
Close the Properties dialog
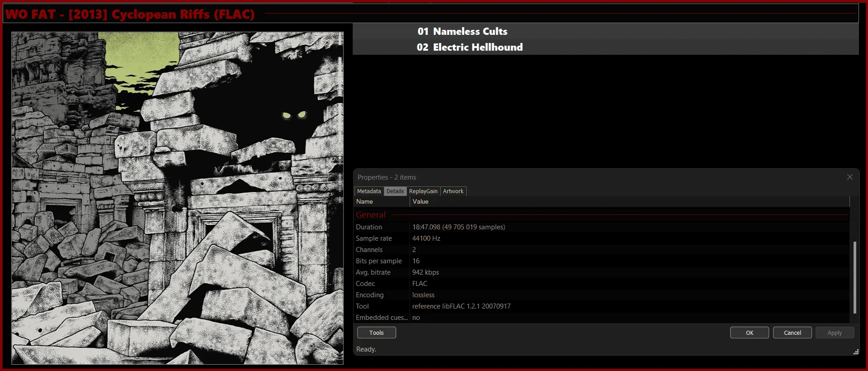click(x=849, y=177)
